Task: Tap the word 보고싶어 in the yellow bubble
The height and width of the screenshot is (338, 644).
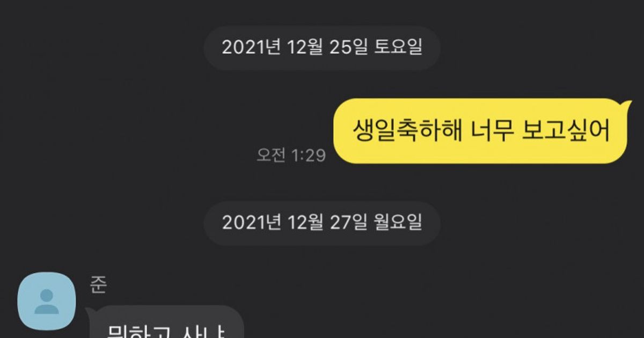Action: (566, 130)
